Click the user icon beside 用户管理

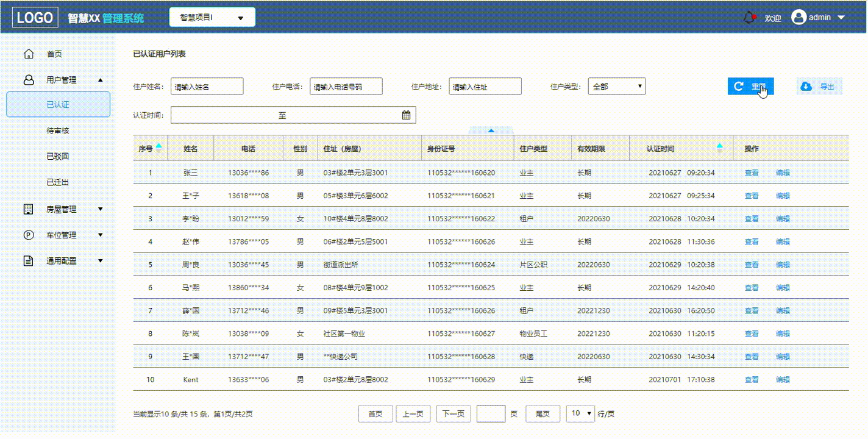tap(28, 79)
